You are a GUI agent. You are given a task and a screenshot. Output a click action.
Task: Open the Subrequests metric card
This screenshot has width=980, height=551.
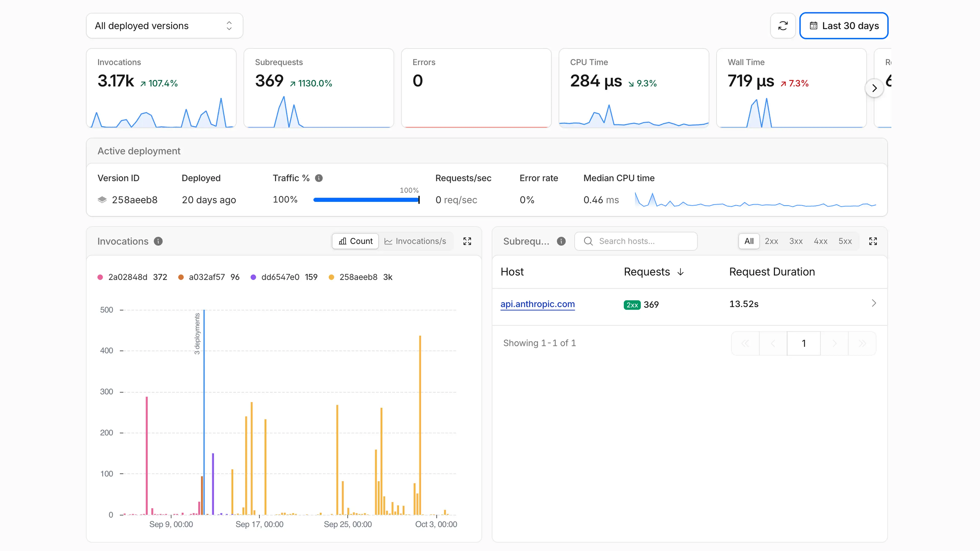319,88
